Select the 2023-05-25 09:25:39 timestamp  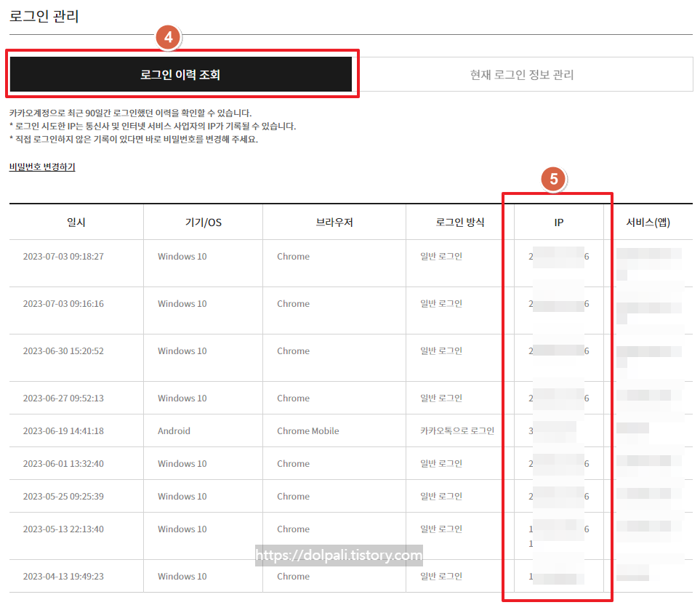point(63,497)
